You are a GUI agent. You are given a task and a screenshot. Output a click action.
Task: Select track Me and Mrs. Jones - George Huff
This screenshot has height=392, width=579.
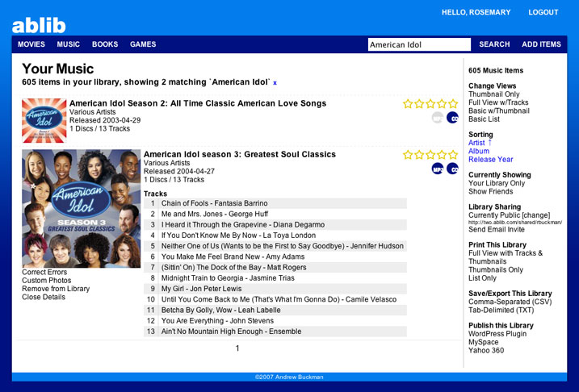pos(275,214)
